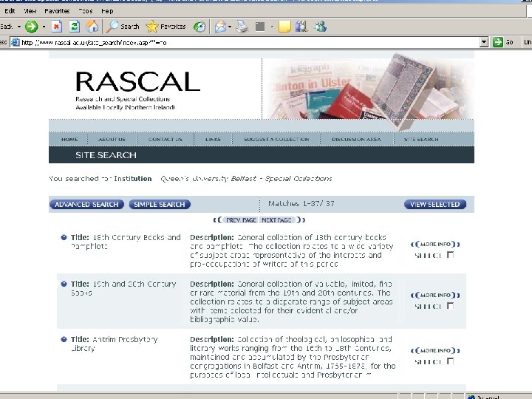Expand the Mail icon dropdown arrow
532x399 pixels.
pyautogui.click(x=230, y=27)
